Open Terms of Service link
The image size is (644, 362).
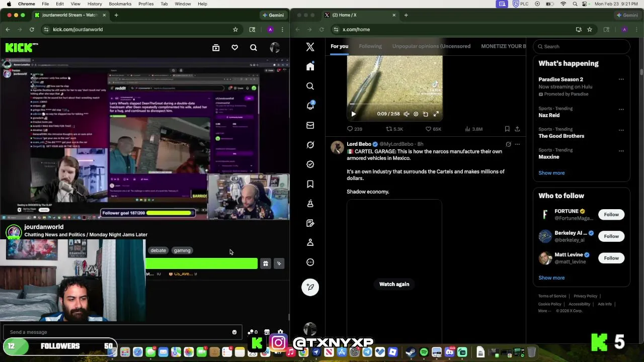pos(552,296)
